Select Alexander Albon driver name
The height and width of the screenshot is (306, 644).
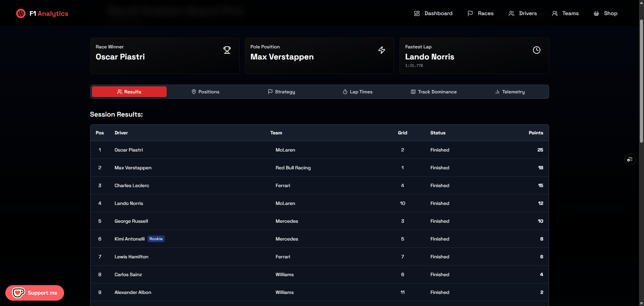(x=133, y=292)
